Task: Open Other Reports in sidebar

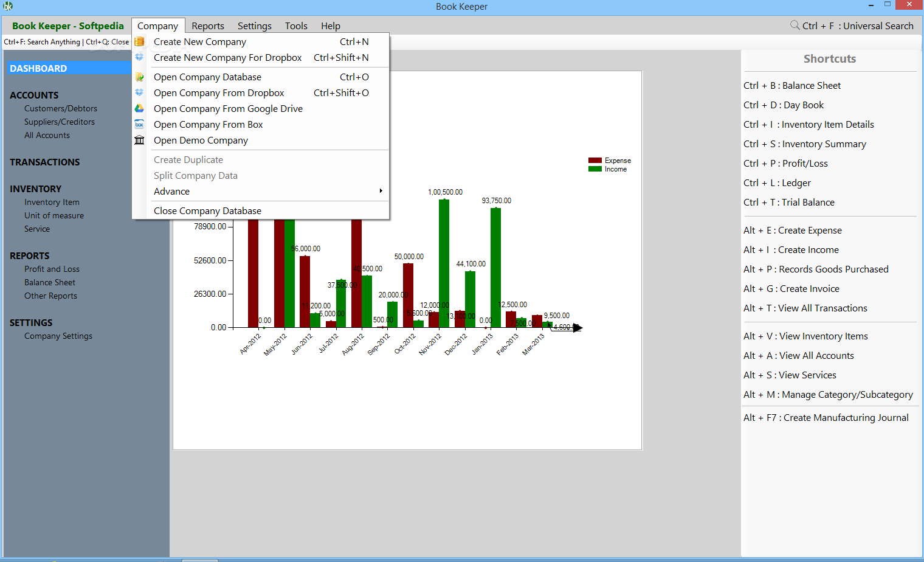Action: pyautogui.click(x=50, y=296)
